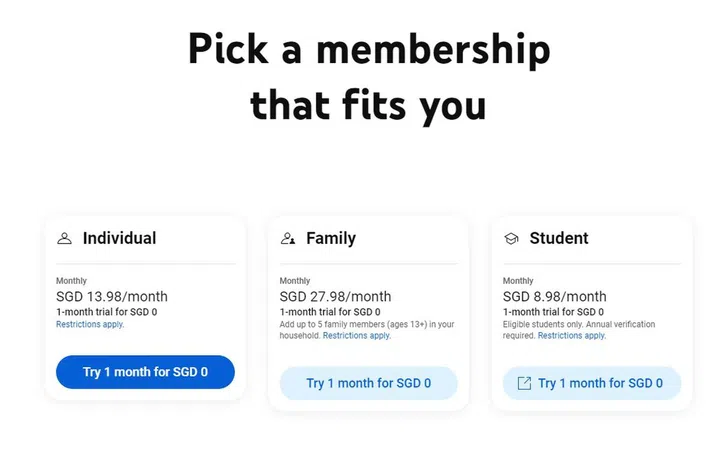The image size is (720, 459).
Task: Open Restrictions apply link under Individual plan
Action: click(x=90, y=325)
